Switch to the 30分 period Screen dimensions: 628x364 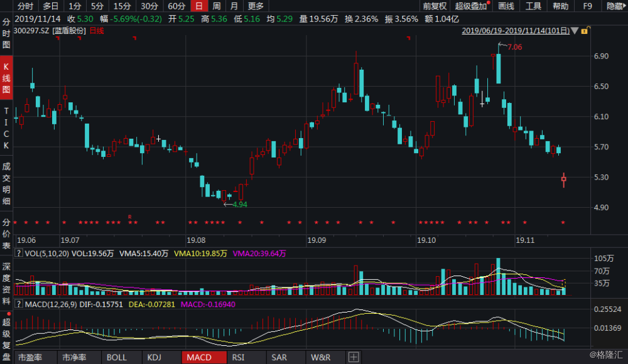(149, 6)
